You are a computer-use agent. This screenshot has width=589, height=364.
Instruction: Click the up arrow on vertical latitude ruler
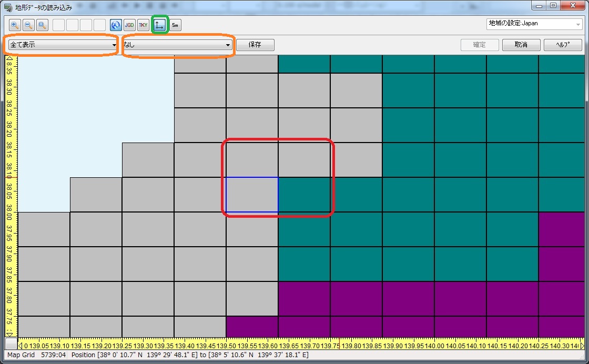pyautogui.click(x=9, y=58)
